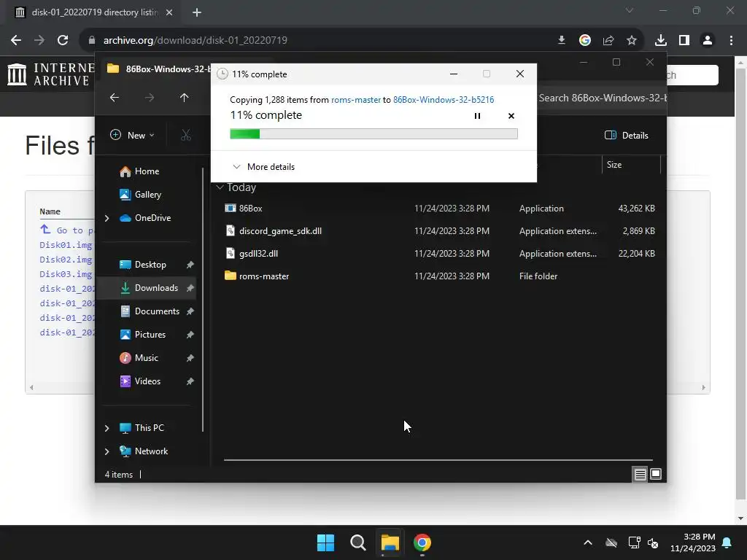Viewport: 747px width, 560px height.
Task: Click the Search 86Box-Windows-32 box
Action: point(602,98)
